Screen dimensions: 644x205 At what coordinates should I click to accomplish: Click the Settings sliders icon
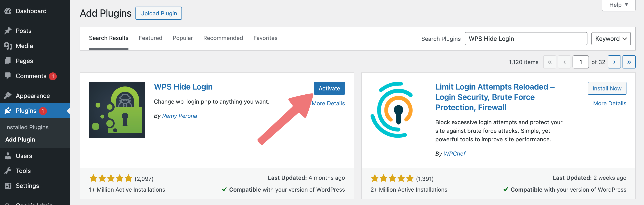[x=8, y=185]
